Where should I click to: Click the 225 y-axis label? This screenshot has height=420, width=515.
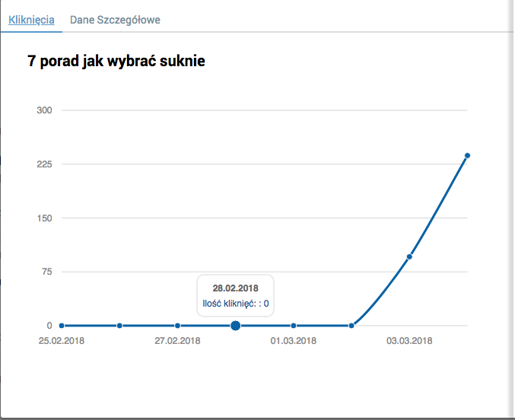pyautogui.click(x=44, y=164)
